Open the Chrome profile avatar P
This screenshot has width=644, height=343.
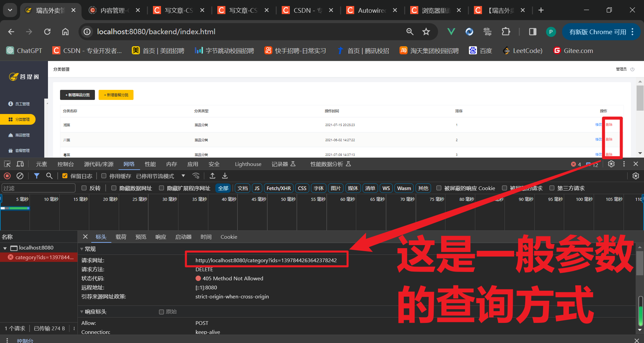click(x=551, y=32)
